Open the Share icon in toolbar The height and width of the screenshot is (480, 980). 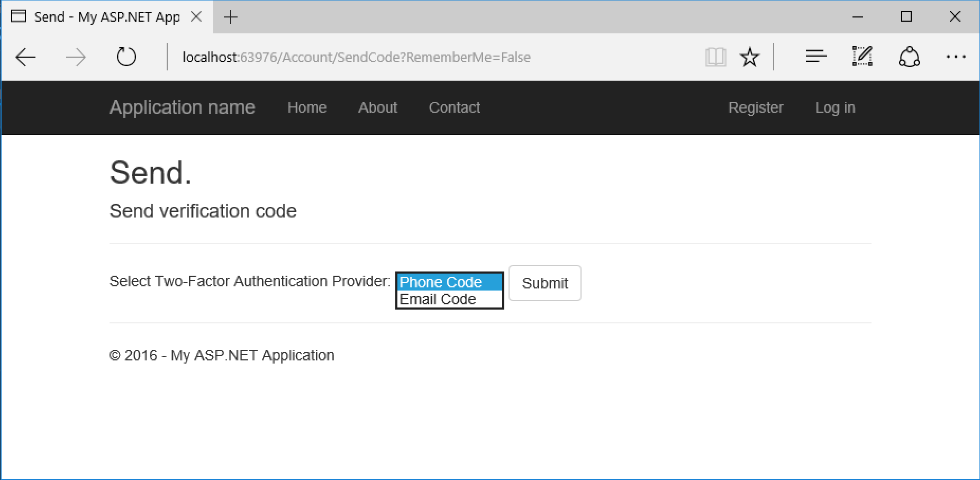coord(909,57)
